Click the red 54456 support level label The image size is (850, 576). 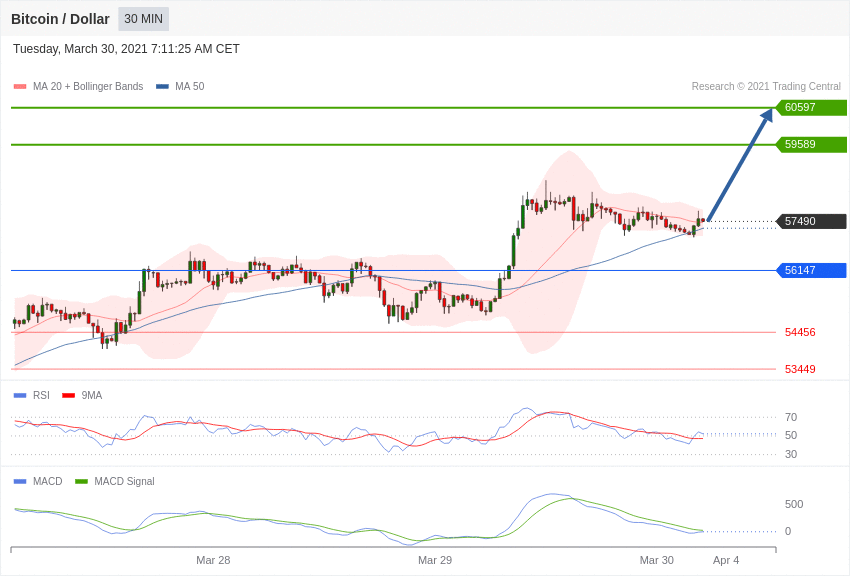(800, 332)
